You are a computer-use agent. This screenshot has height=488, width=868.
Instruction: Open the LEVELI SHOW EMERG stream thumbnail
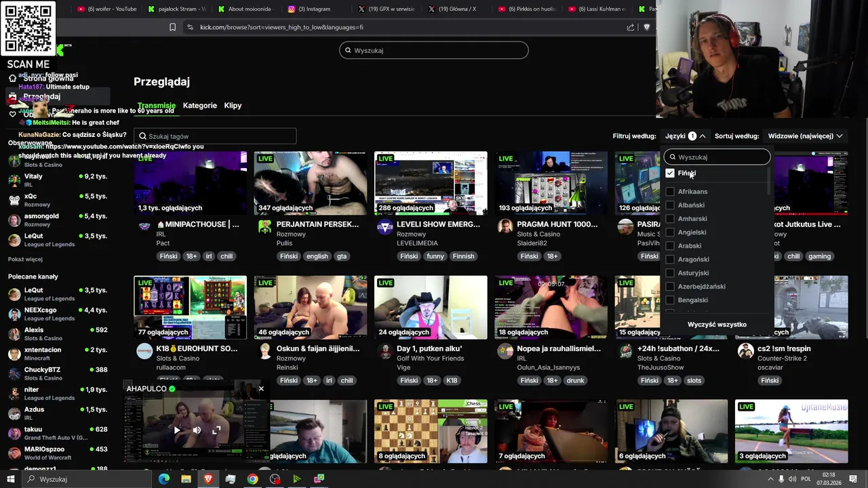pyautogui.click(x=431, y=183)
